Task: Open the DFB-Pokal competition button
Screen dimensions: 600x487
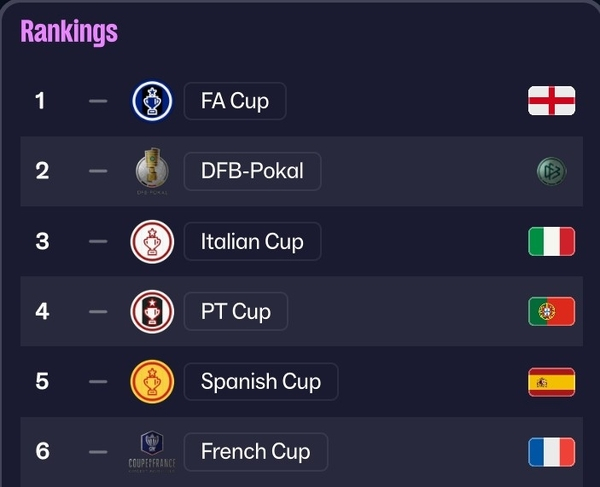Action: click(x=252, y=171)
